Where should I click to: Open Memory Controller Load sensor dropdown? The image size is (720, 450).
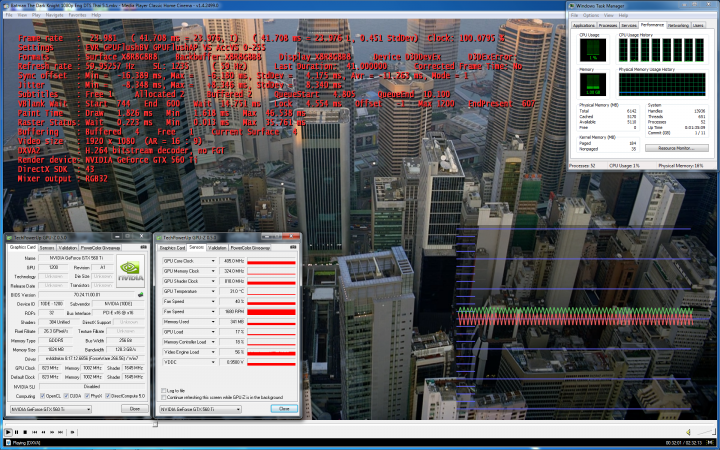213,342
